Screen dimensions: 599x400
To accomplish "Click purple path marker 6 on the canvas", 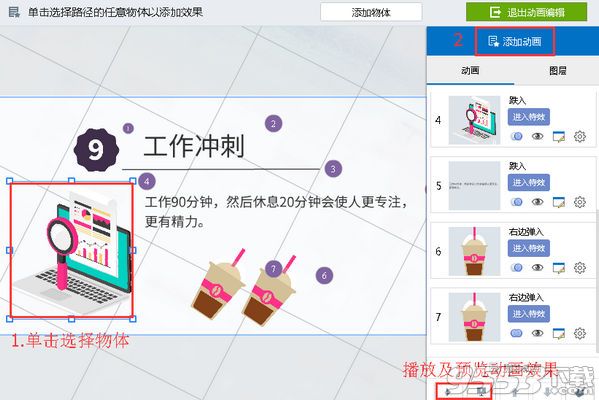I will point(324,275).
